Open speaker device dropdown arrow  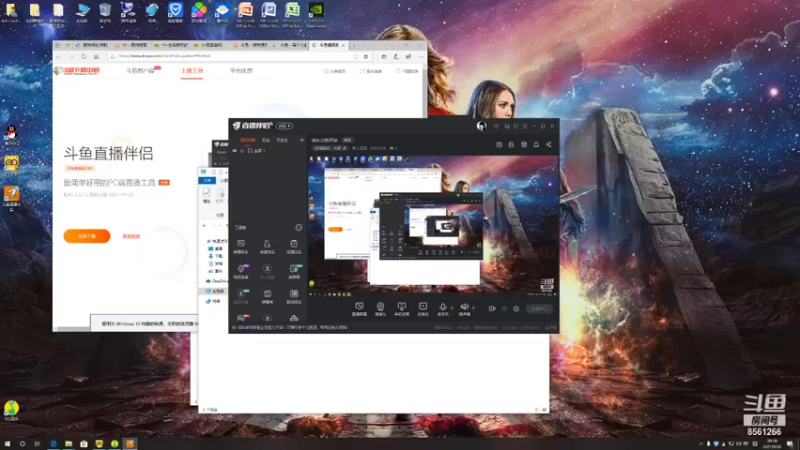(473, 308)
